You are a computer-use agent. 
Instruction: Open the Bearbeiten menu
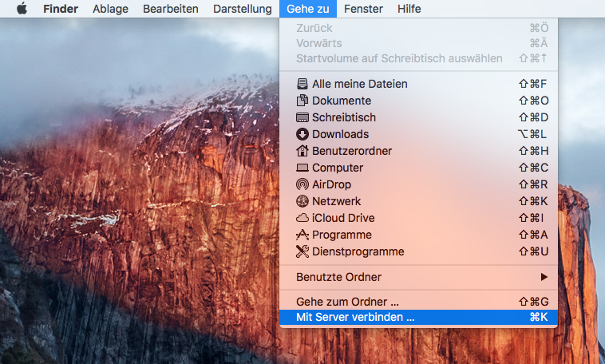170,9
